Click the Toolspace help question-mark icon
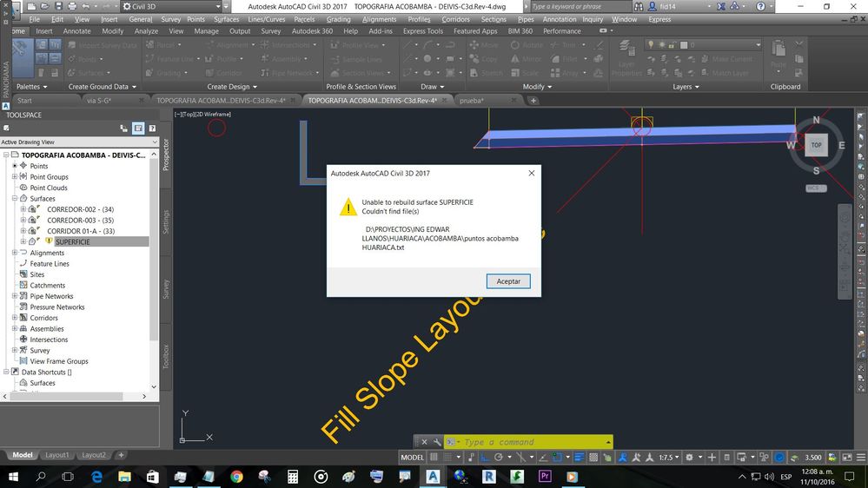The image size is (868, 488). pos(152,129)
